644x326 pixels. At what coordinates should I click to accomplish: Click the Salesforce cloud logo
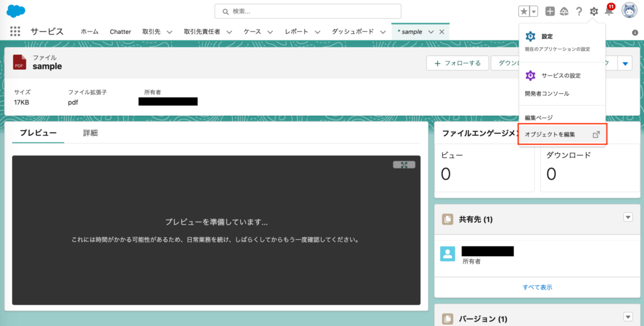point(16,11)
